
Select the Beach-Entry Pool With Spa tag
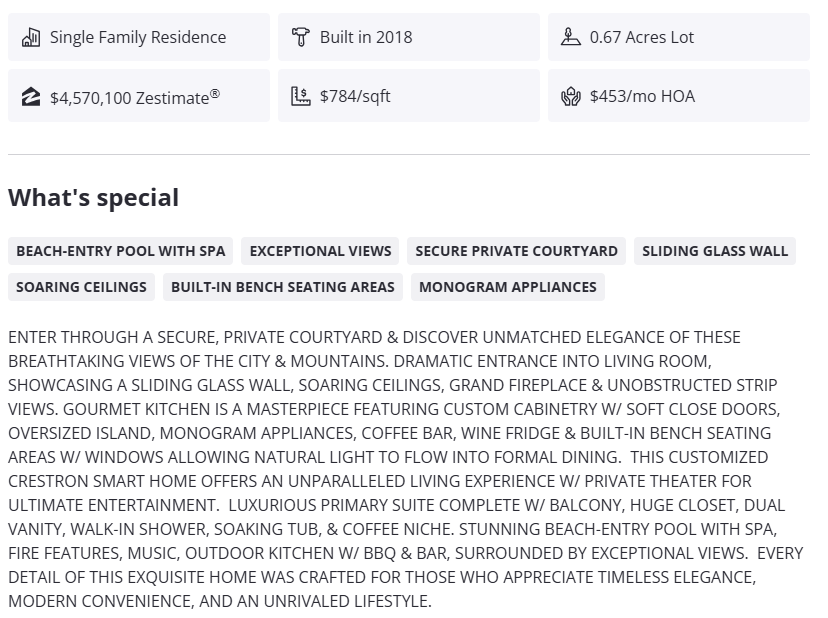click(121, 251)
